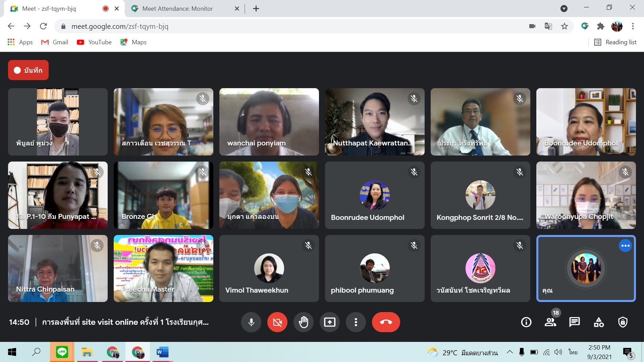Open LINE app from the taskbar
Viewport: 644px width, 362px height.
(x=62, y=352)
